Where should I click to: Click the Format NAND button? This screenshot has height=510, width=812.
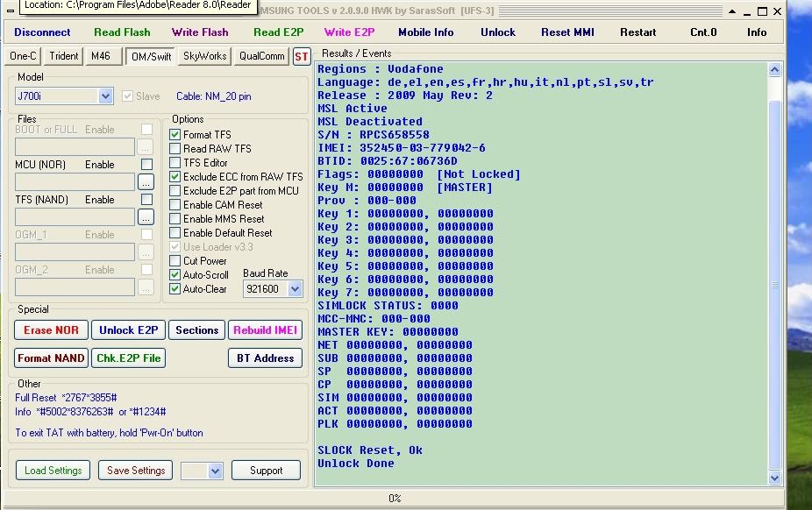coord(51,358)
